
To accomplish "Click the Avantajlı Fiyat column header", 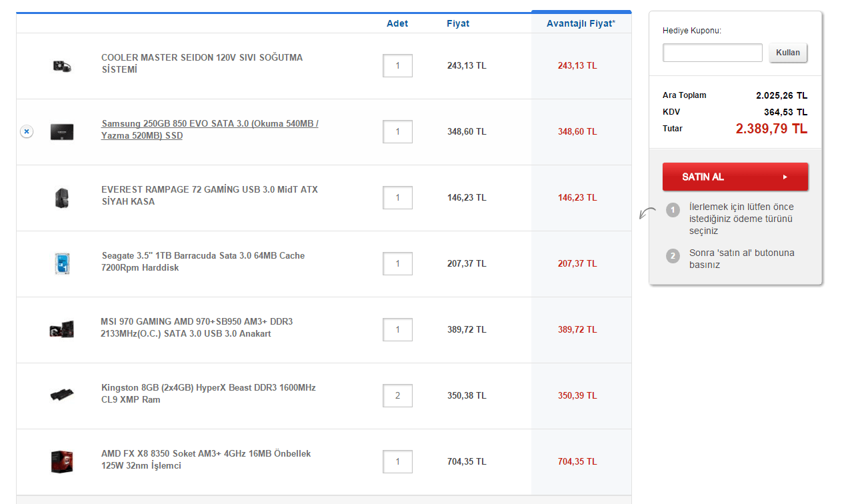I will (581, 23).
